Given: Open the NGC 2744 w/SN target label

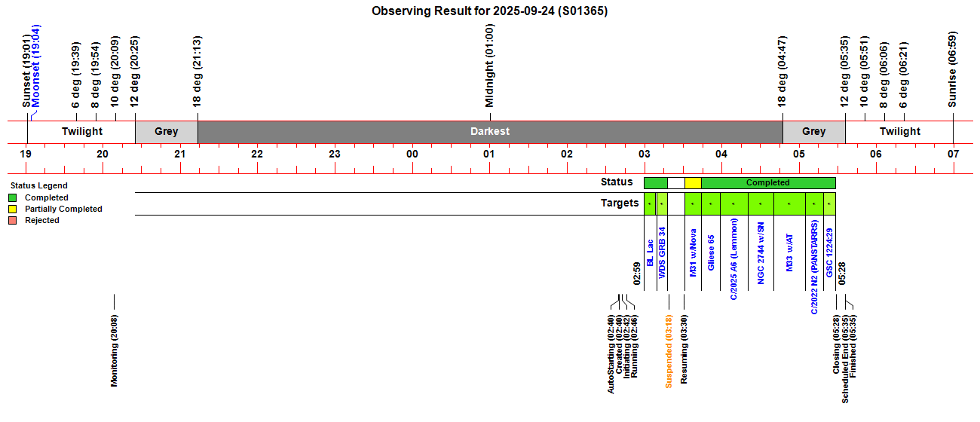Looking at the screenshot, I should (761, 254).
